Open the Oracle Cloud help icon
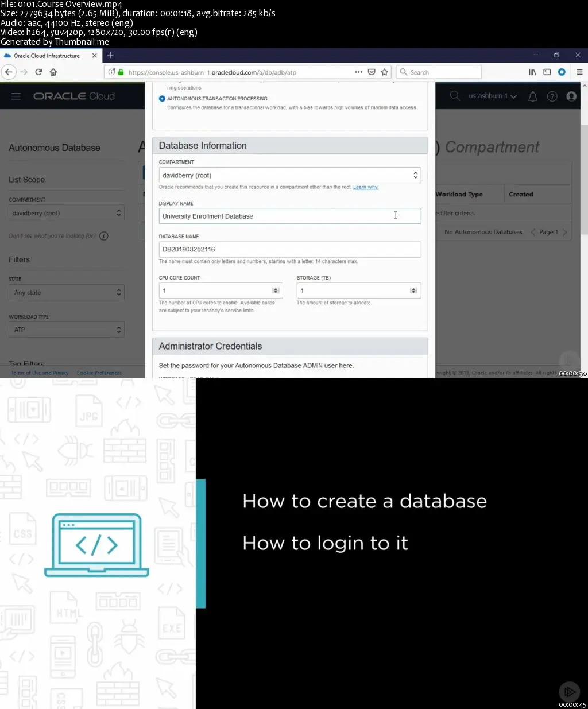The height and width of the screenshot is (709, 588). click(x=552, y=96)
